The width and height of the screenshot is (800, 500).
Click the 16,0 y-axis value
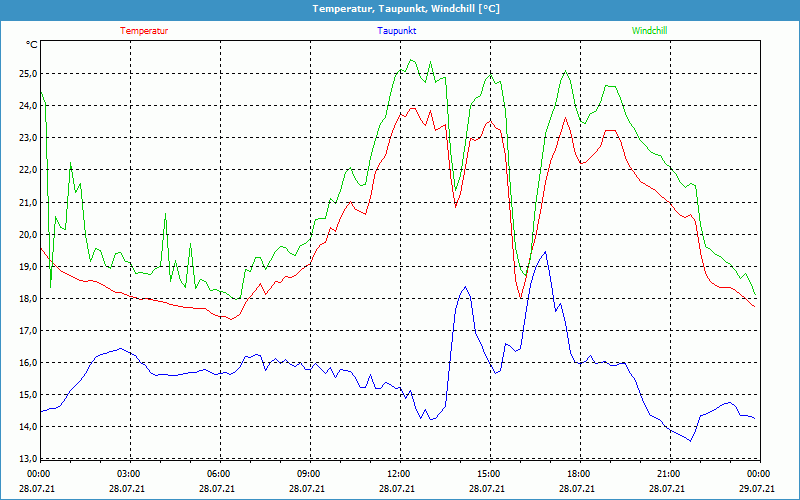click(29, 363)
